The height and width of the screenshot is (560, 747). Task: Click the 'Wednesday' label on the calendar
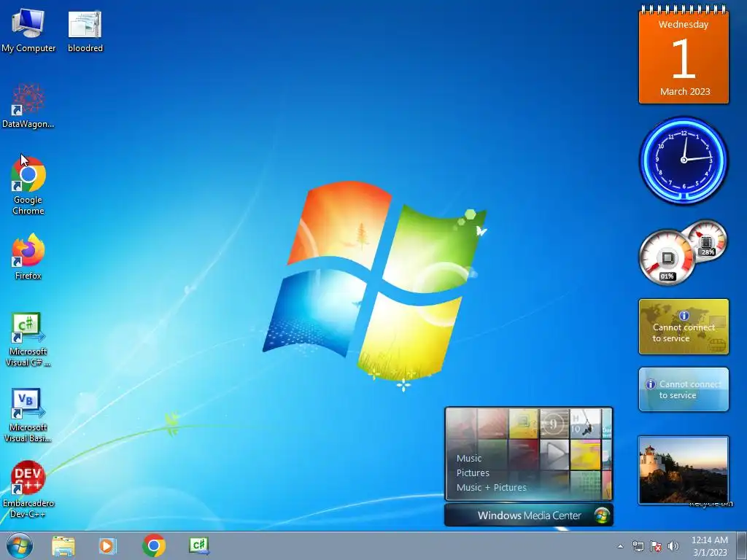684,24
